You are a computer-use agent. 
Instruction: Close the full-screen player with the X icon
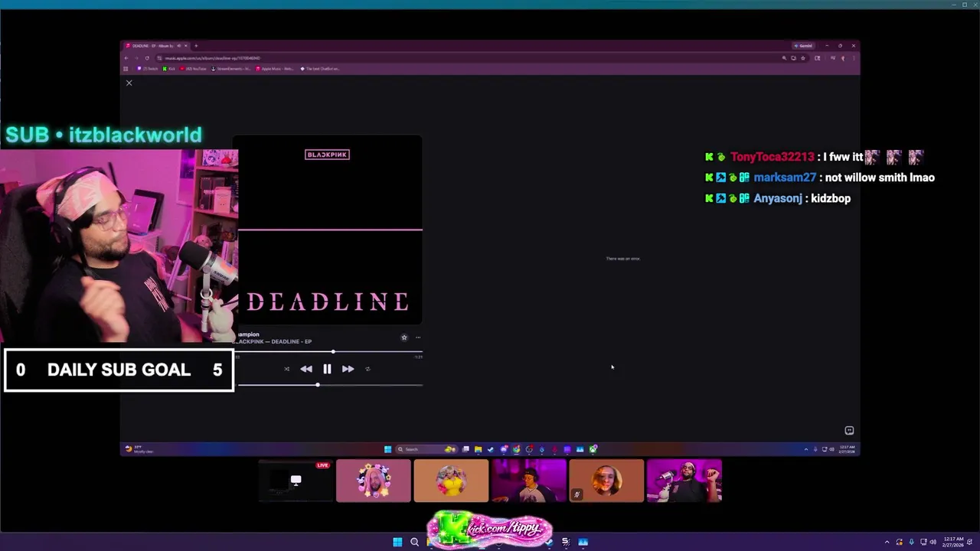point(129,83)
